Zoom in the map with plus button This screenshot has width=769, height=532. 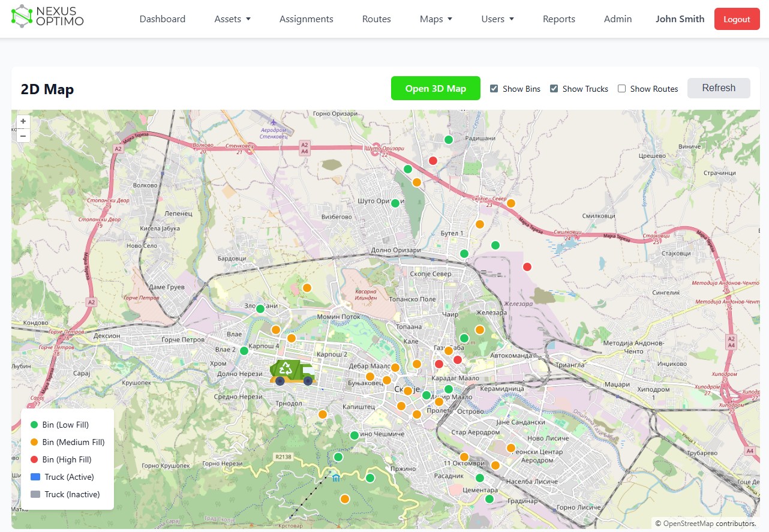(x=23, y=121)
